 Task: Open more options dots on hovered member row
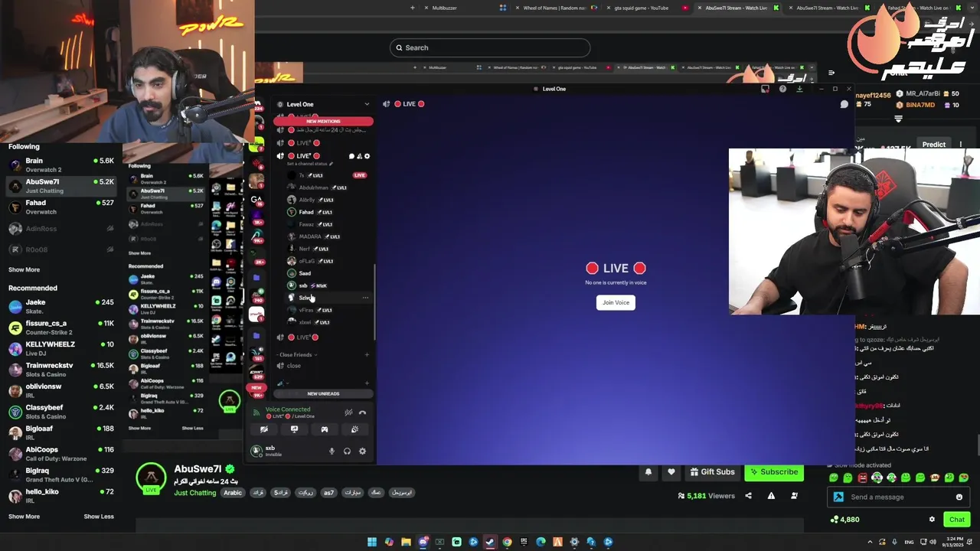coord(365,298)
